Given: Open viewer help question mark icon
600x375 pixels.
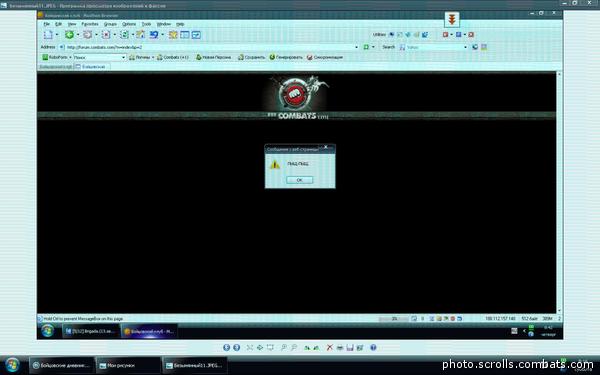Looking at the screenshot, I should click(373, 347).
